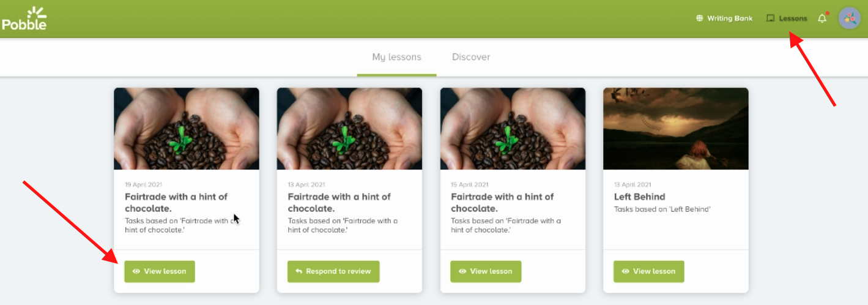
Task: Switch to the My lessons tab
Action: pyautogui.click(x=396, y=57)
